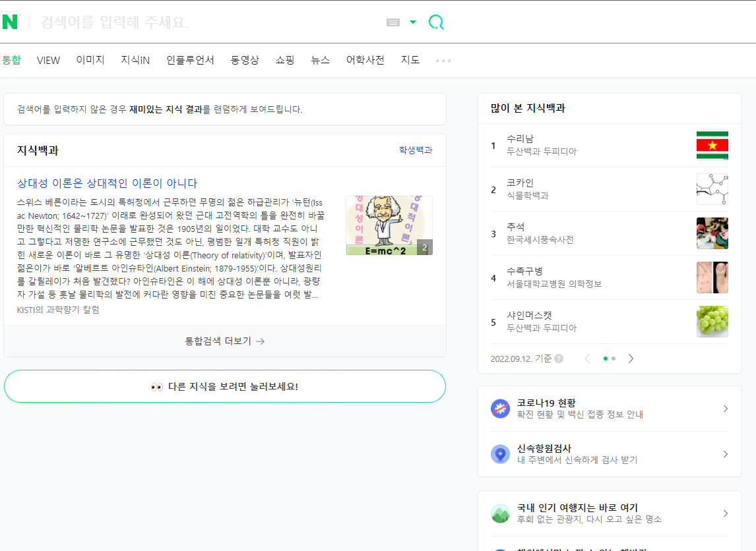The image size is (756, 551).
Task: Open the on-screen keyboard icon
Action: [393, 22]
